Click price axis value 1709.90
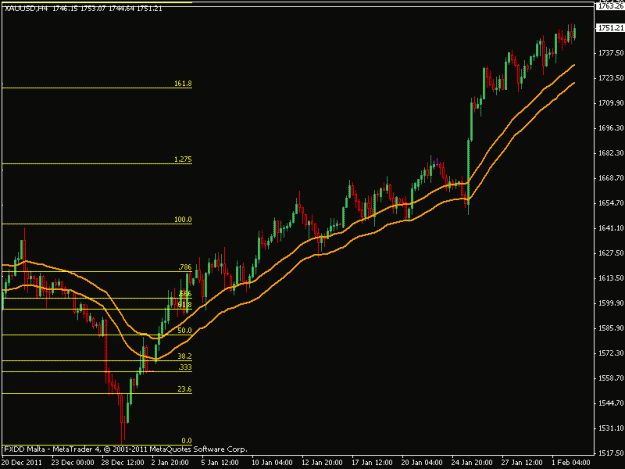Screen dimensions: 625x469 point(611,103)
